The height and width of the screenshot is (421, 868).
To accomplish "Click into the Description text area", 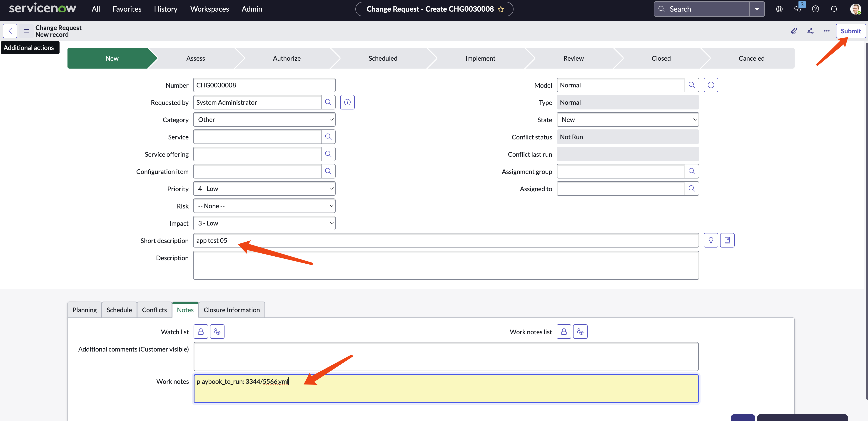I will [x=445, y=265].
